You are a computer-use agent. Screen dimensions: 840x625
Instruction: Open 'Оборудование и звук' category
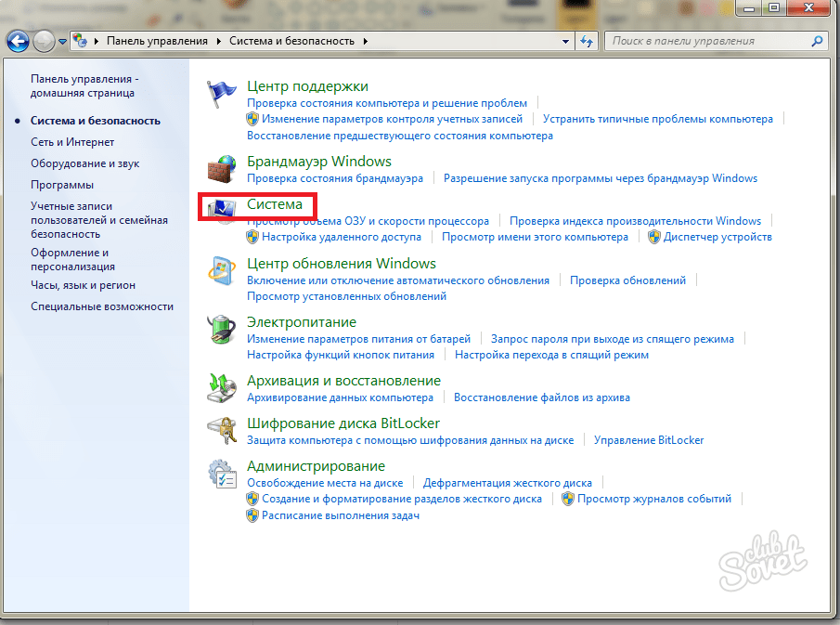[84, 163]
